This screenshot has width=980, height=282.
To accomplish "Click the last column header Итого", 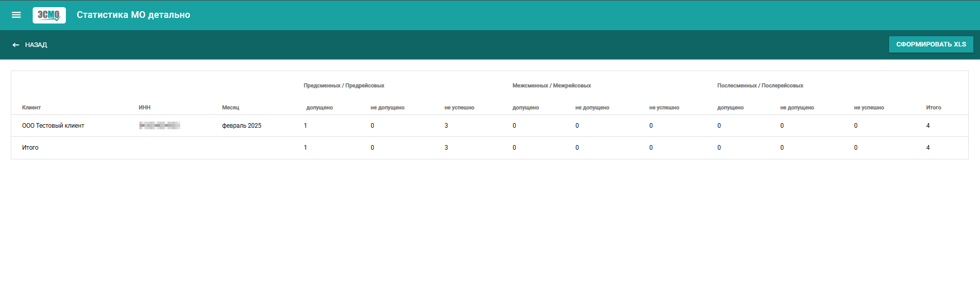I will click(934, 108).
